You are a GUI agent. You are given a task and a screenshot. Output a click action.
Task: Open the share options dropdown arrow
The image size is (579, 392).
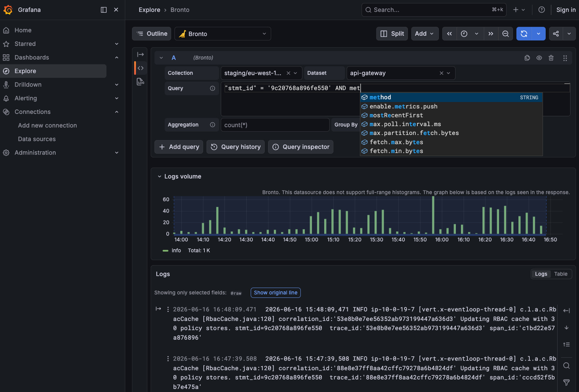(569, 34)
